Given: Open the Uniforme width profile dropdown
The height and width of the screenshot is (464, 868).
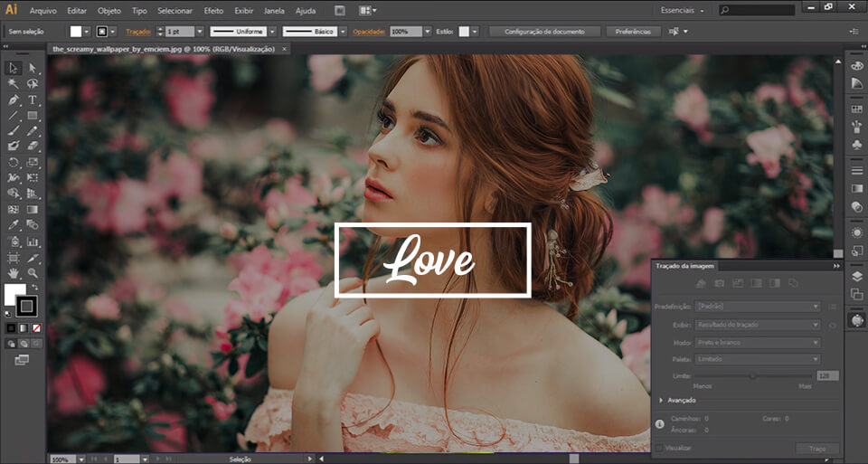Looking at the screenshot, I should pyautogui.click(x=272, y=32).
